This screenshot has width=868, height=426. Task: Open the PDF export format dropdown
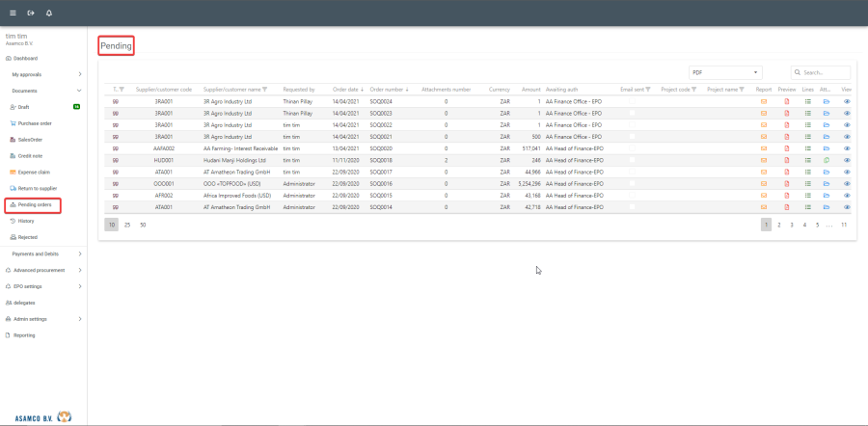pos(725,72)
